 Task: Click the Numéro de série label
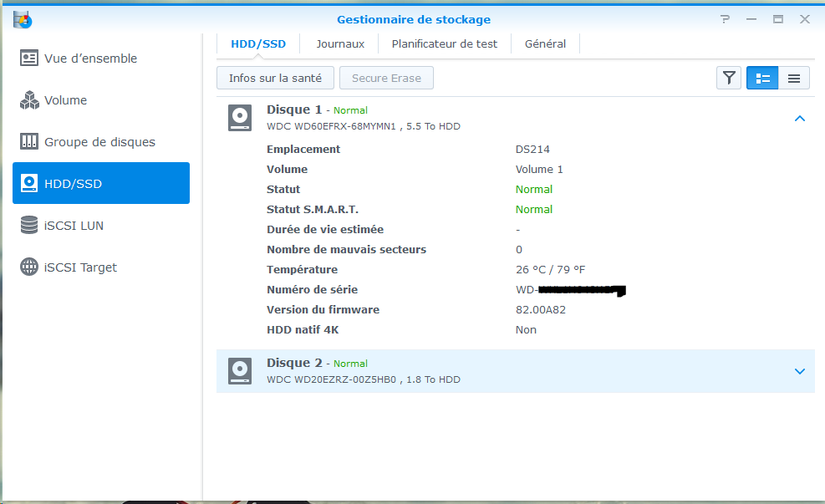click(312, 289)
